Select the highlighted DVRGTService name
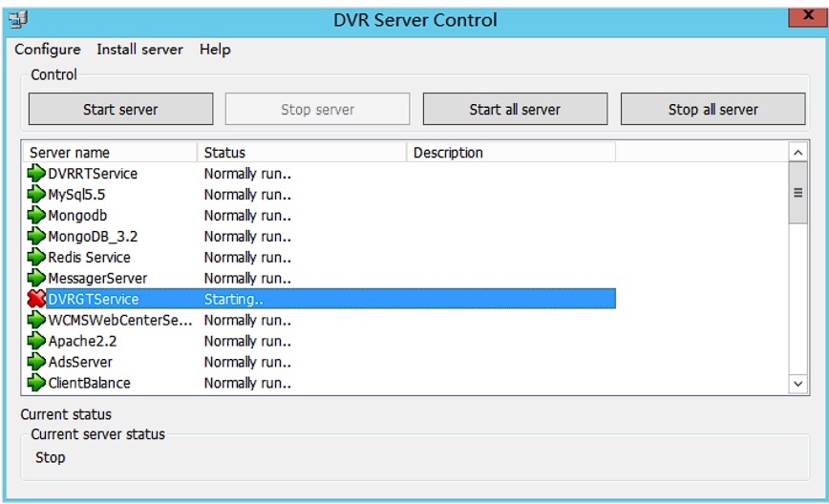The height and width of the screenshot is (504, 829). pos(93,299)
